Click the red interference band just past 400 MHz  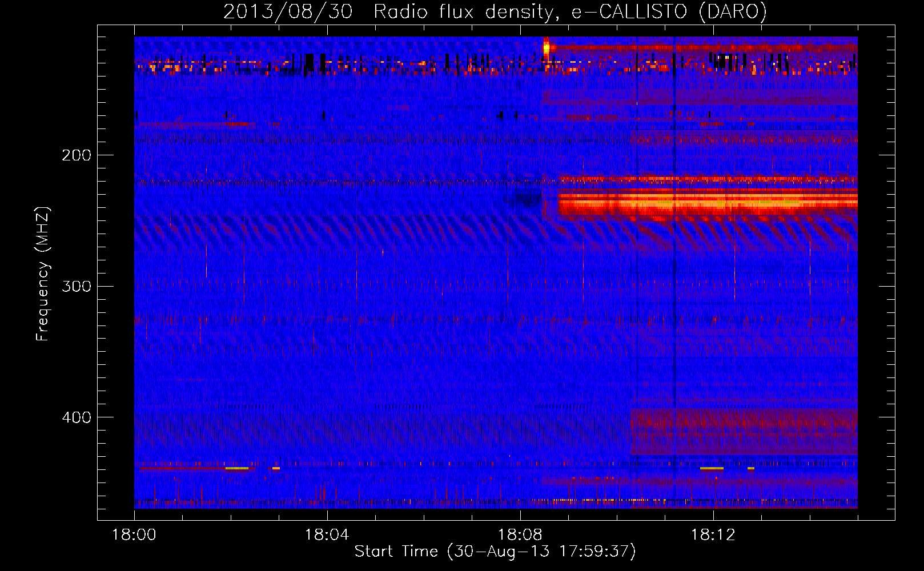pos(744,431)
